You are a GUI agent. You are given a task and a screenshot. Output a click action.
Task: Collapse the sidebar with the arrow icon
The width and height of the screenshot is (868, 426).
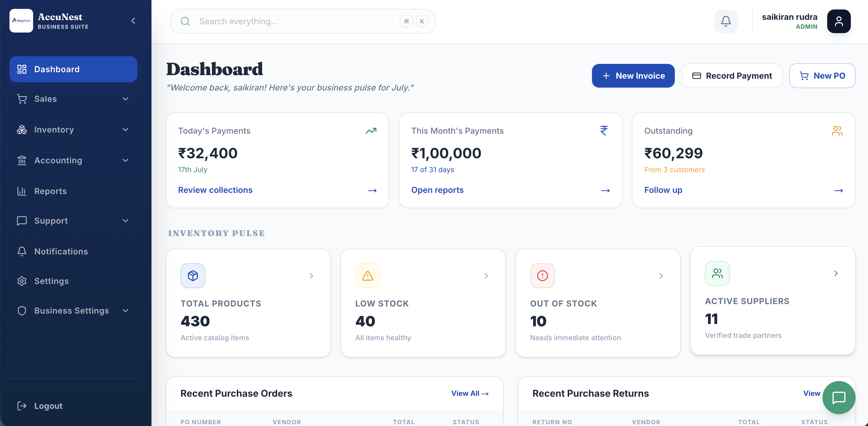pos(133,21)
